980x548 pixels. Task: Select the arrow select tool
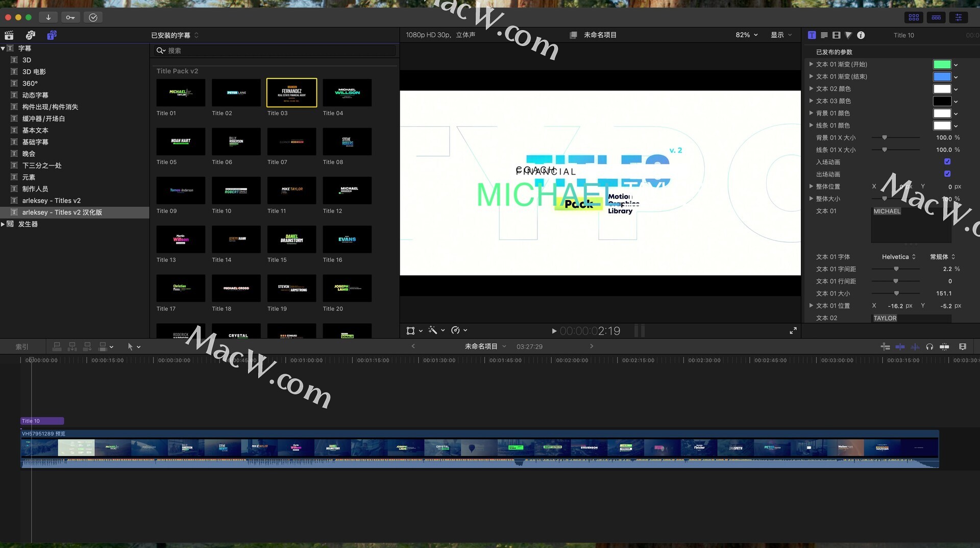tap(130, 347)
